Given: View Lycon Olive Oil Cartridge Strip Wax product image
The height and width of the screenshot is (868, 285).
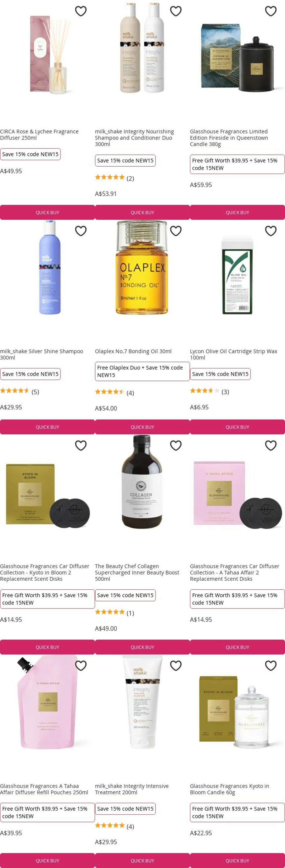Looking at the screenshot, I should tap(237, 276).
